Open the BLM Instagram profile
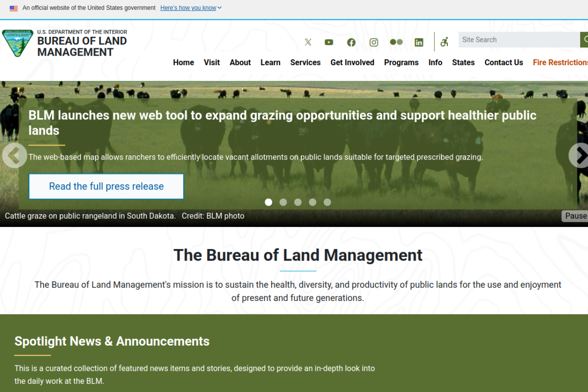 (x=374, y=42)
